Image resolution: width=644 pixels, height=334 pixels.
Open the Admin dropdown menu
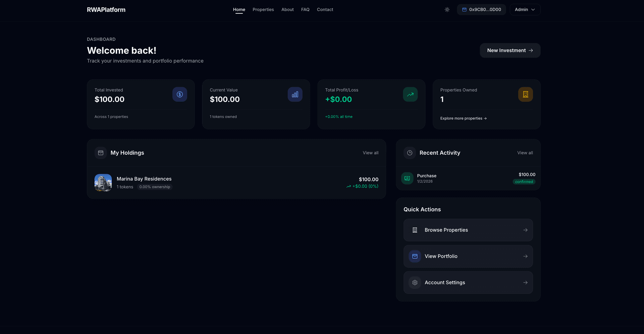click(x=525, y=10)
